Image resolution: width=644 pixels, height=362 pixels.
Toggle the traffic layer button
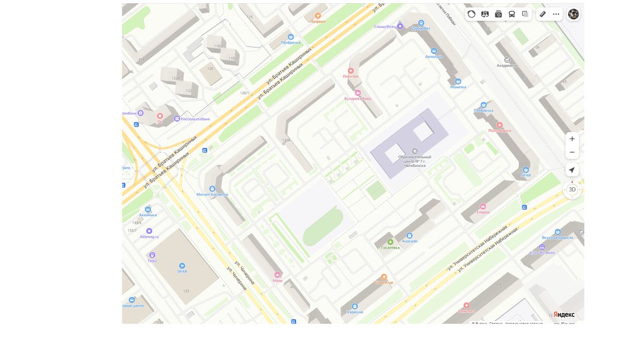point(471,14)
